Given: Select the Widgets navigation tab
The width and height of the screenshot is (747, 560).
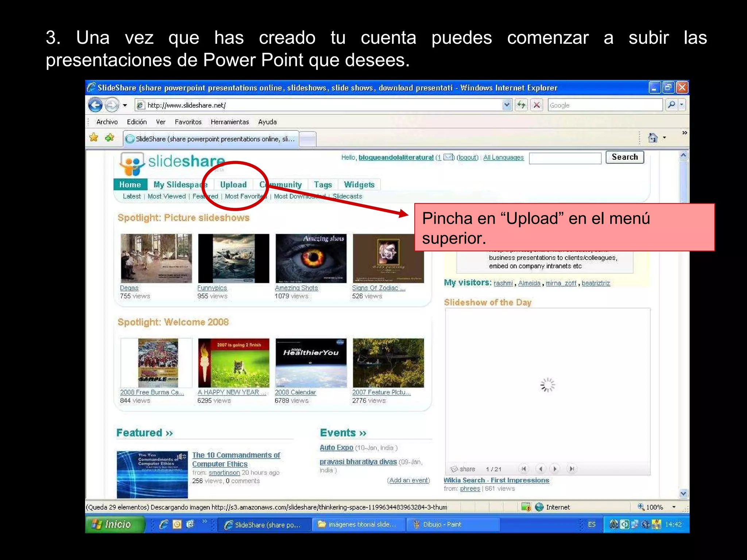Looking at the screenshot, I should (359, 185).
